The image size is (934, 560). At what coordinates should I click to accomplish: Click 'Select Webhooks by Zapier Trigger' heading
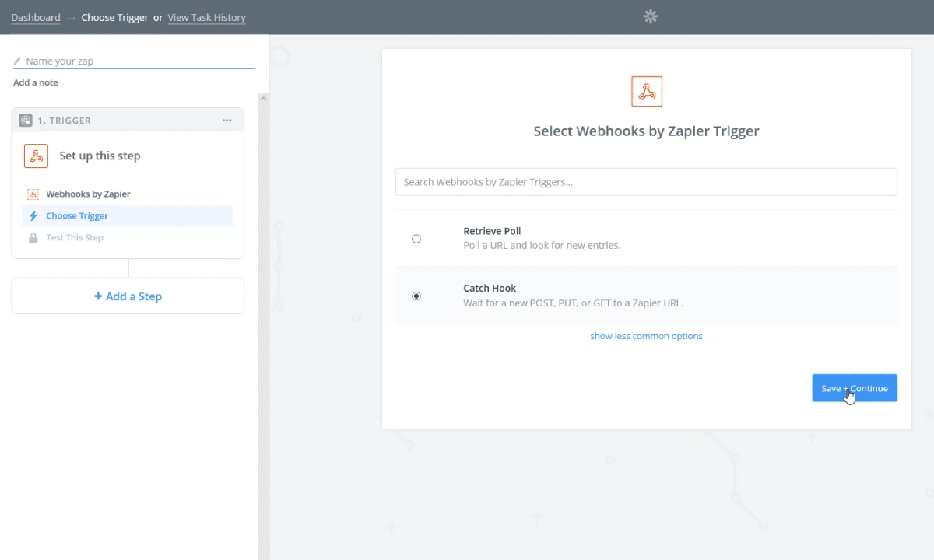pos(646,131)
